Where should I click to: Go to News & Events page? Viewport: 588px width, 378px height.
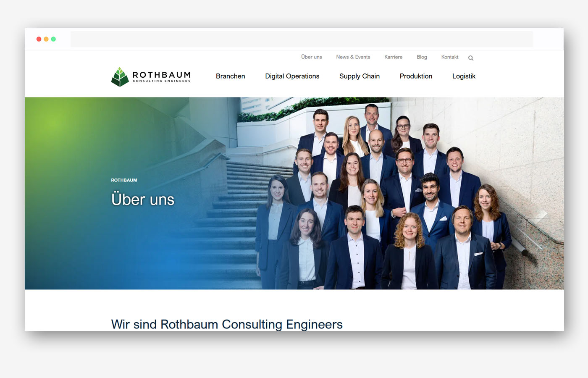click(353, 57)
